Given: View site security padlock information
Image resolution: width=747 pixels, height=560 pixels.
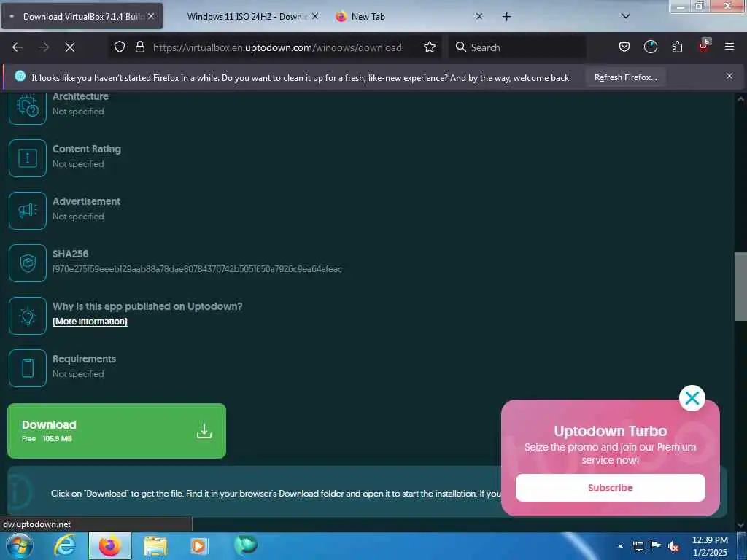Looking at the screenshot, I should click(139, 47).
